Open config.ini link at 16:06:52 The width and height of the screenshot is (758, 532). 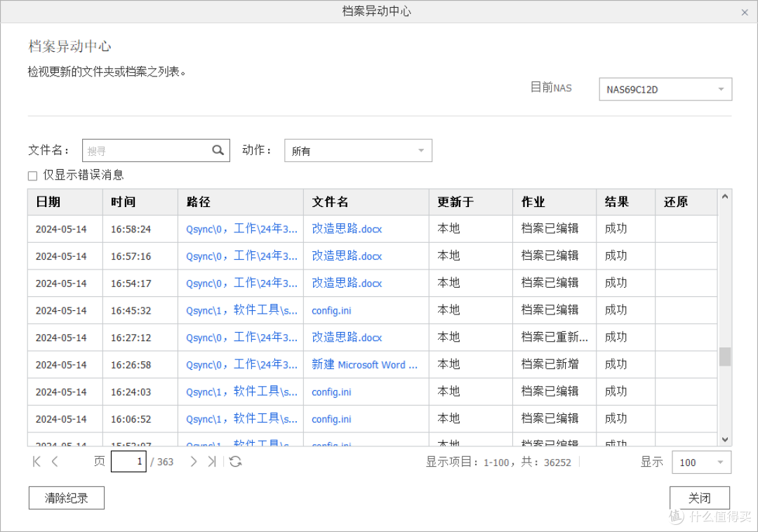tap(331, 419)
